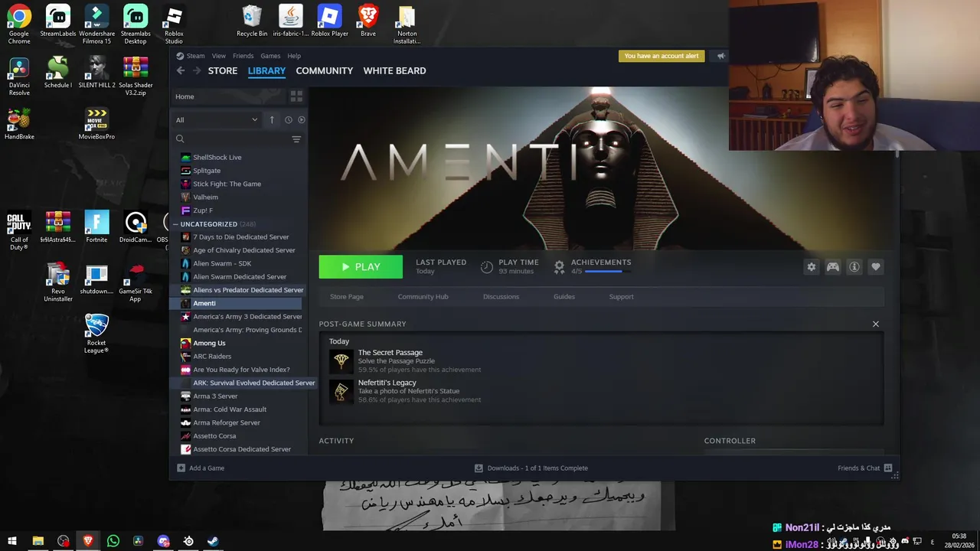Select 7 Days to Die Dedicated Server
The image size is (980, 551).
[x=241, y=237]
